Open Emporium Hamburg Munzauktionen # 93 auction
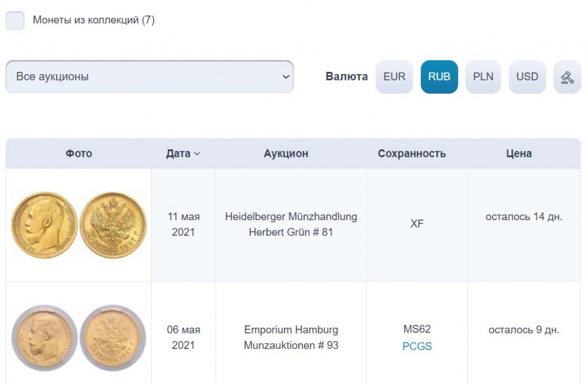Screen dimensions: 588x384 coord(291,337)
